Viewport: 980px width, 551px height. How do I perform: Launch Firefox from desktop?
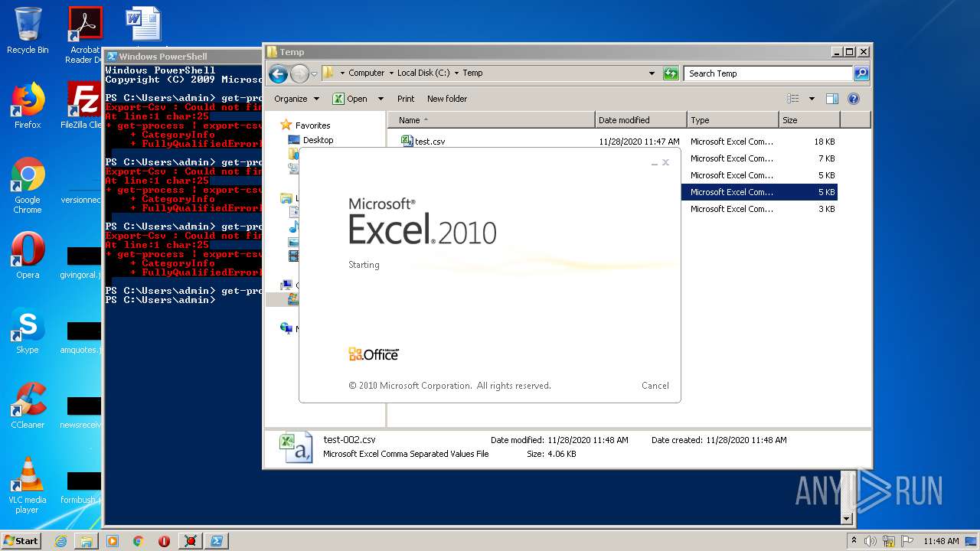(x=28, y=106)
